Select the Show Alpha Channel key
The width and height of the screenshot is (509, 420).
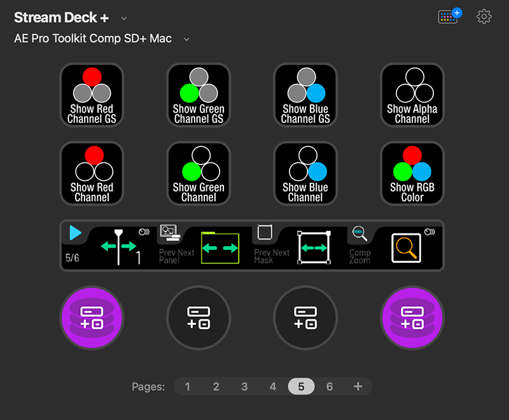point(412,95)
